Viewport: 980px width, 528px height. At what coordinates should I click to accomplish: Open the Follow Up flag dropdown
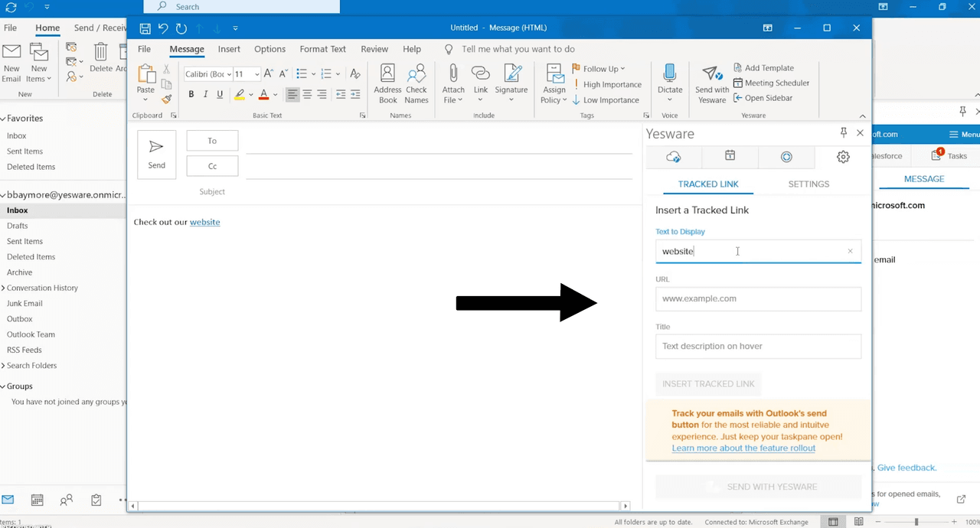[599, 69]
